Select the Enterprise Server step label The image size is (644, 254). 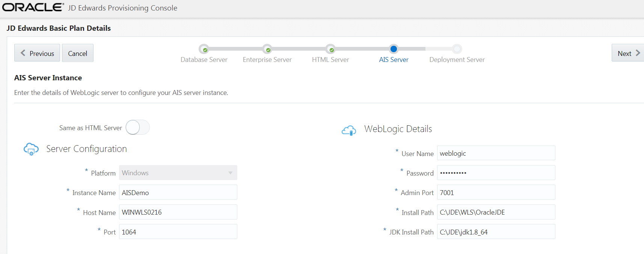click(267, 60)
